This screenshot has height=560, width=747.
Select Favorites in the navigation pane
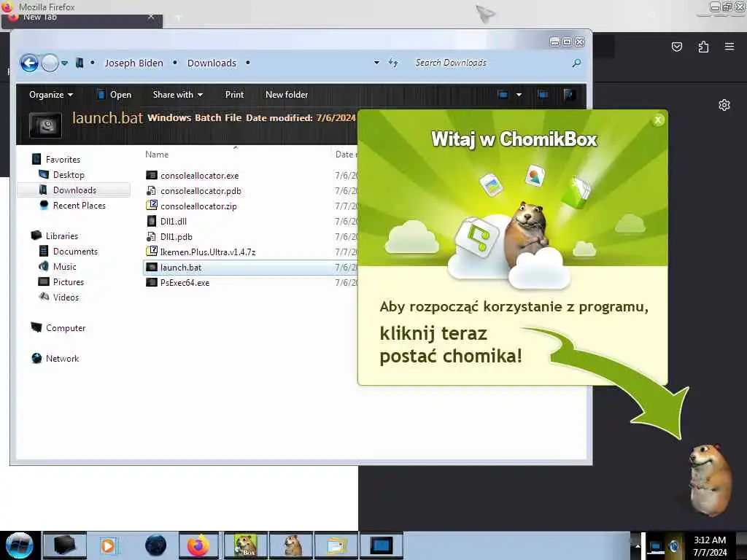(x=63, y=160)
